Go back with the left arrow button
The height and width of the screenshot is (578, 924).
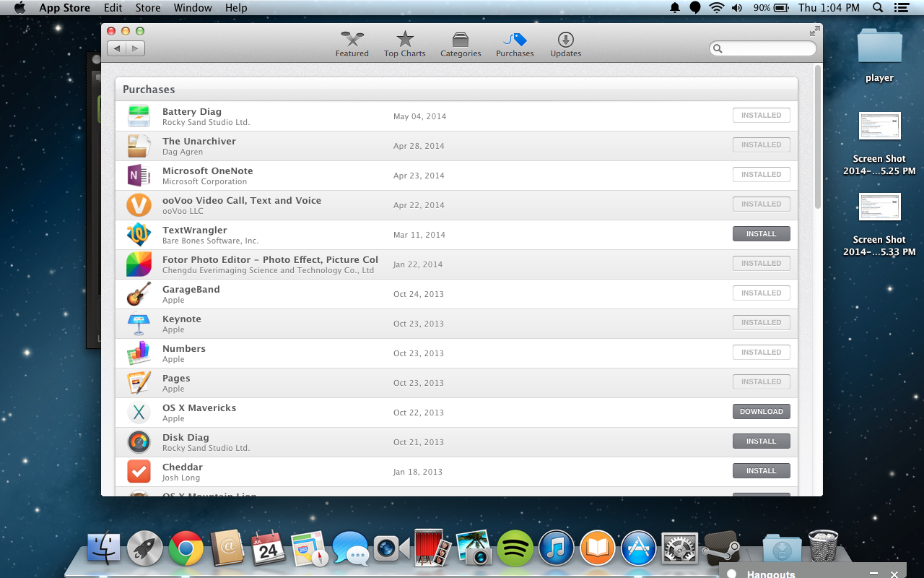tap(116, 48)
